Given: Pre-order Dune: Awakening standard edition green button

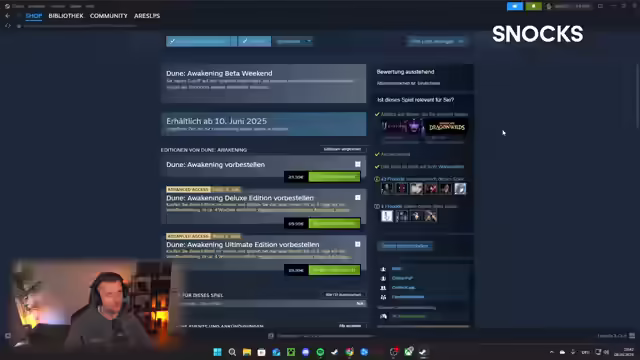Looking at the screenshot, I should pos(334,177).
